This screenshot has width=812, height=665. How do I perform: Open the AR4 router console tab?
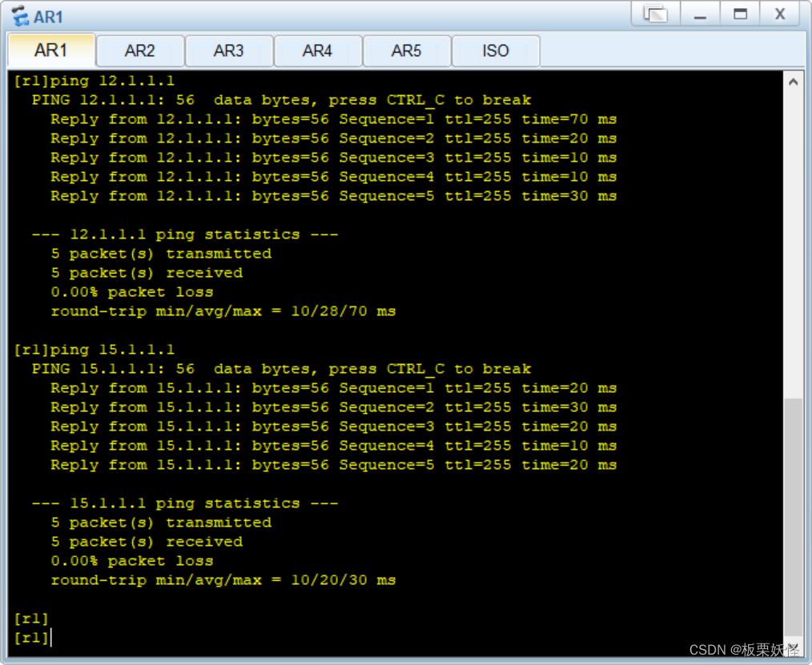click(318, 50)
